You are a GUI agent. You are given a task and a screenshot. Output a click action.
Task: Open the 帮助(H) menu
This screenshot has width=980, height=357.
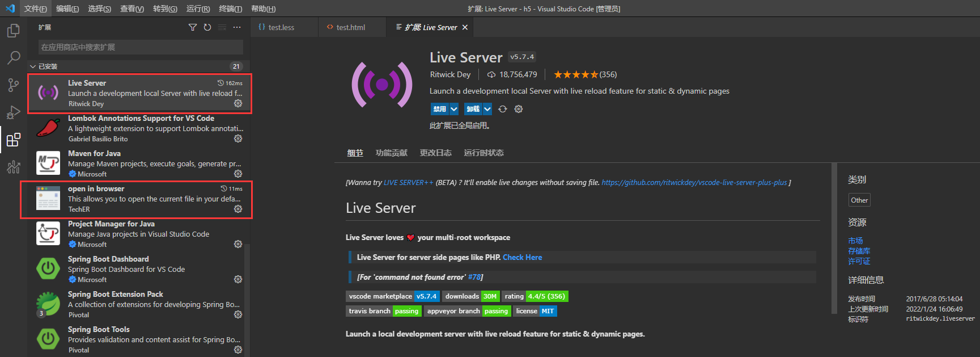[264, 9]
